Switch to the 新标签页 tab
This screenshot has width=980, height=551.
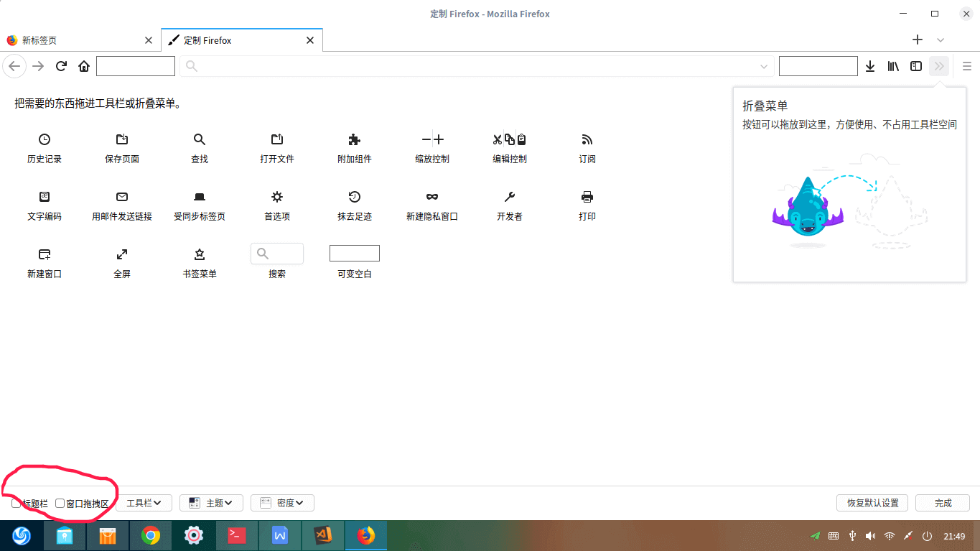tap(79, 40)
